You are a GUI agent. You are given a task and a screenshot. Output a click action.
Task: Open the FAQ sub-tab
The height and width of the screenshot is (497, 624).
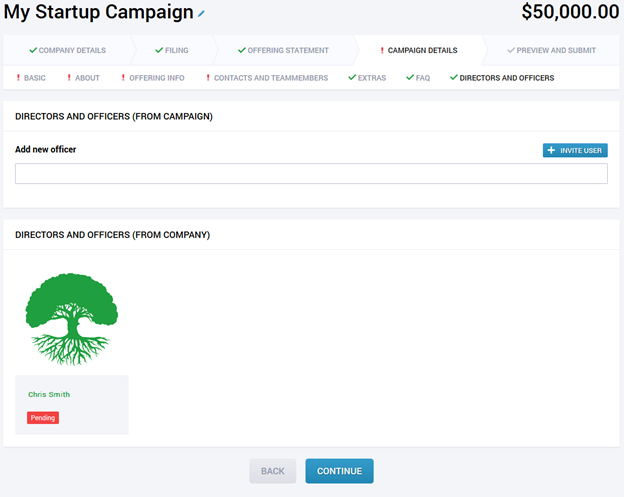pos(418,78)
